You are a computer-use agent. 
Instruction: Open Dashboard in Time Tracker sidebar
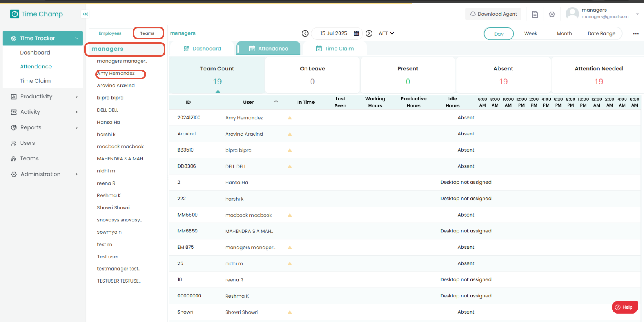tap(35, 53)
